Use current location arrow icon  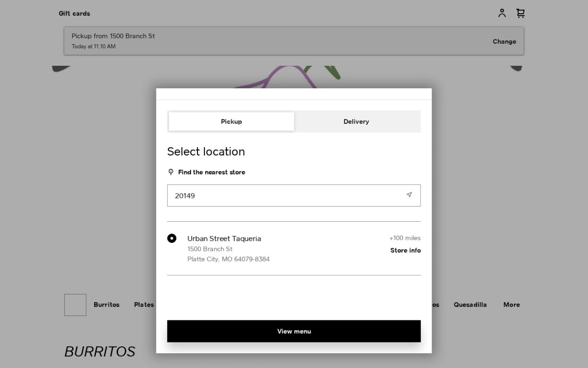tap(409, 195)
